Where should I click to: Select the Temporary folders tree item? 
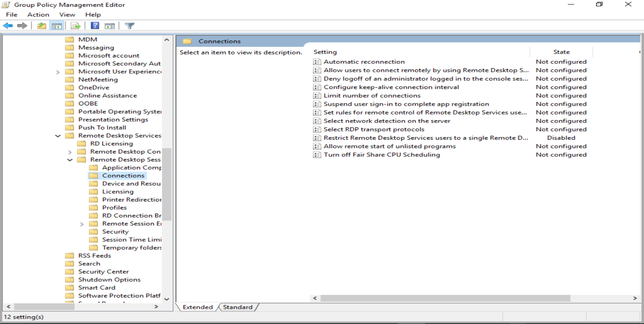(x=132, y=248)
